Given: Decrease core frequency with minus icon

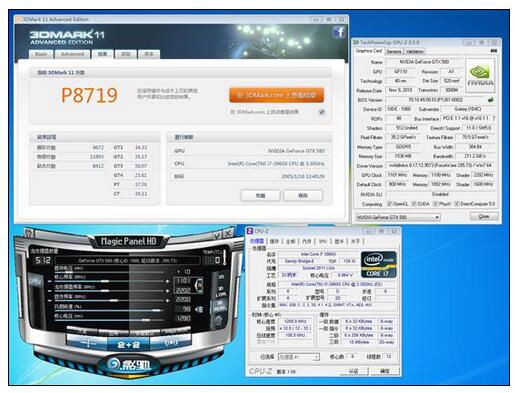Looking at the screenshot, I should coord(51,281).
